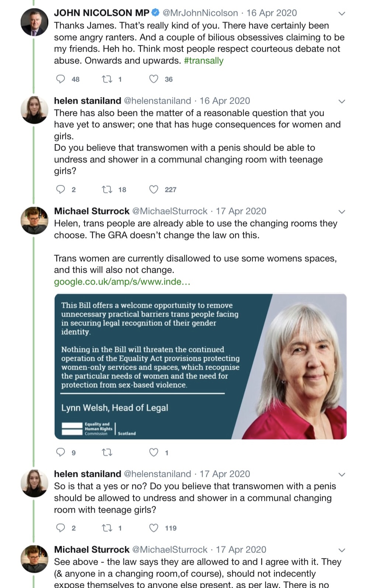Reply to John Nicolson's tweet
Image resolution: width=366 pixels, height=588 pixels.
(61, 79)
